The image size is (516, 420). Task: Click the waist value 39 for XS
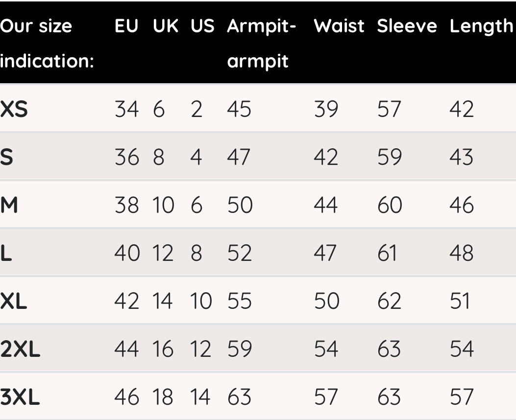326,110
